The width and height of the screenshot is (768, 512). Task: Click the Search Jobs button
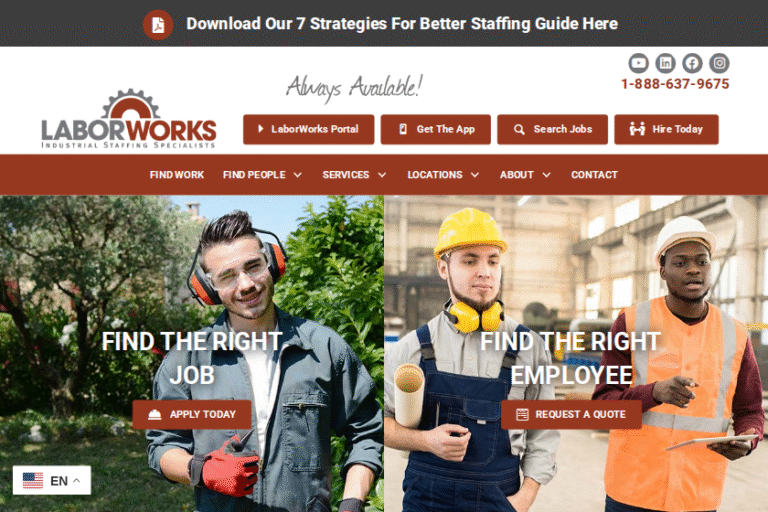click(552, 129)
